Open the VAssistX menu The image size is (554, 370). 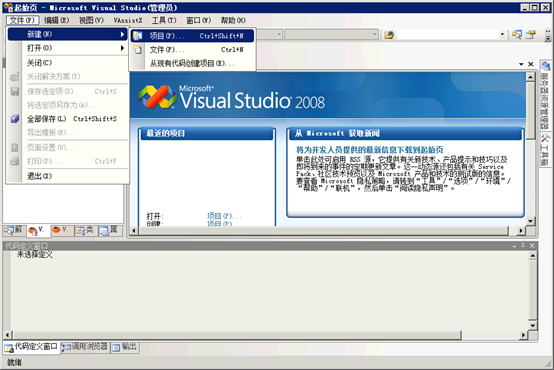point(128,20)
